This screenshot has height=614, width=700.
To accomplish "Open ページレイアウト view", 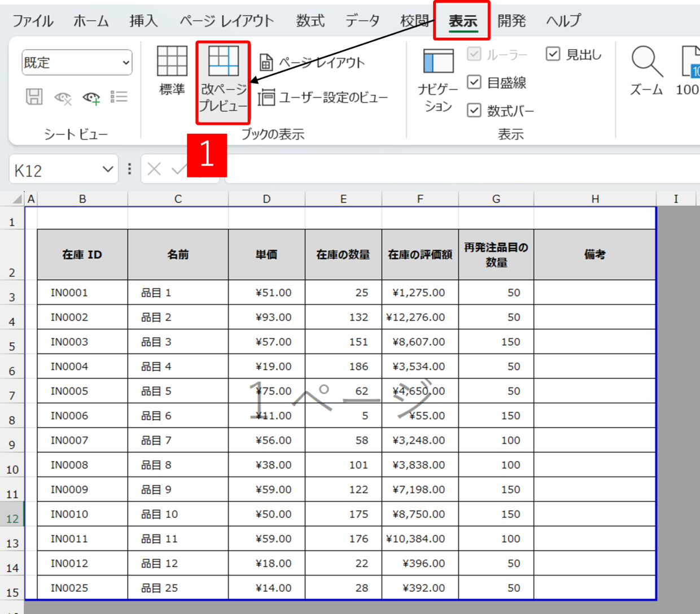I will (312, 62).
